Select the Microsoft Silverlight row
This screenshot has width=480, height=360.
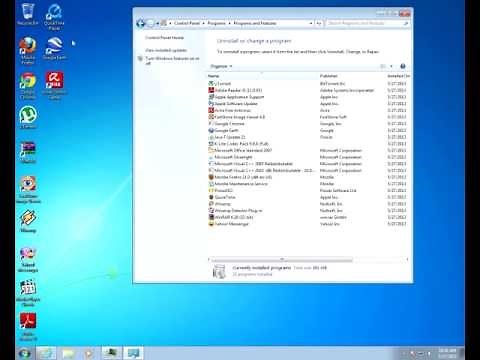point(308,157)
